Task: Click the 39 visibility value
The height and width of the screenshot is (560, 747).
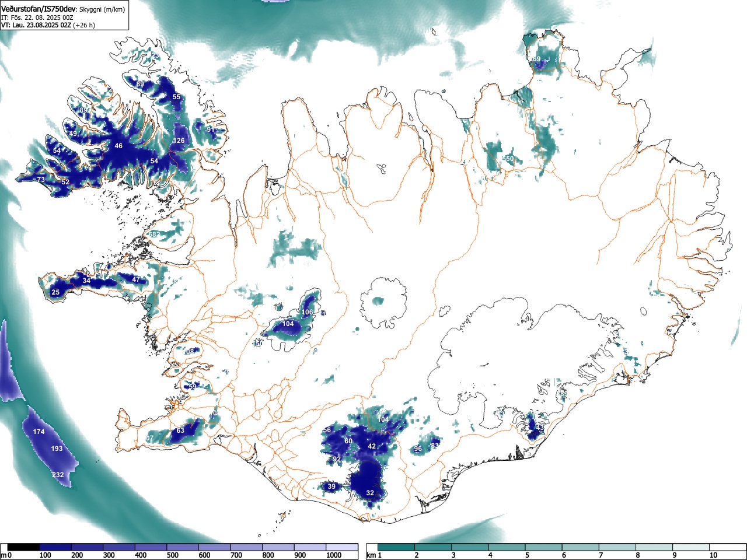Action: [x=331, y=487]
